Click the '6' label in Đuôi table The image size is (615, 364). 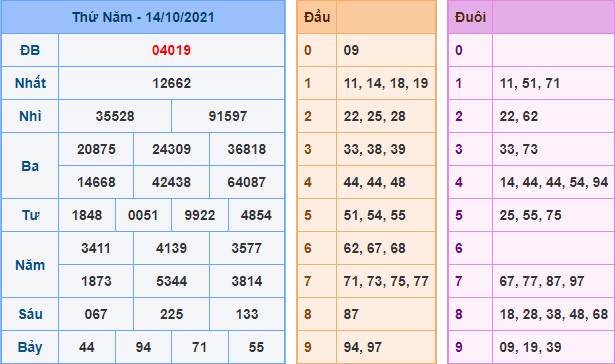point(459,248)
